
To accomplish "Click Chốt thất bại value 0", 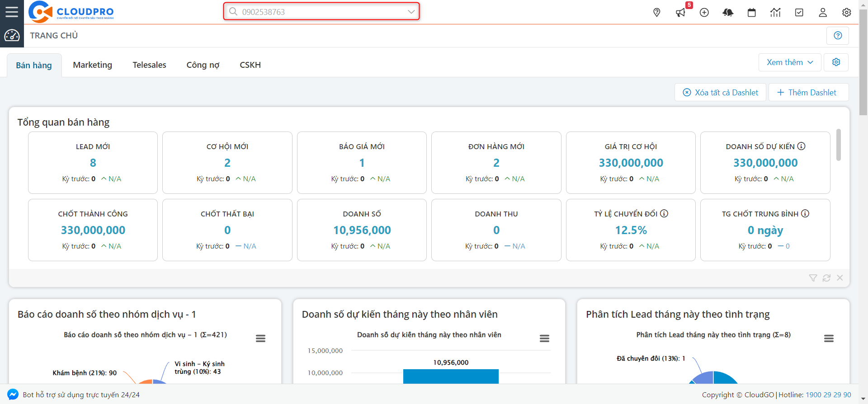I will point(227,230).
